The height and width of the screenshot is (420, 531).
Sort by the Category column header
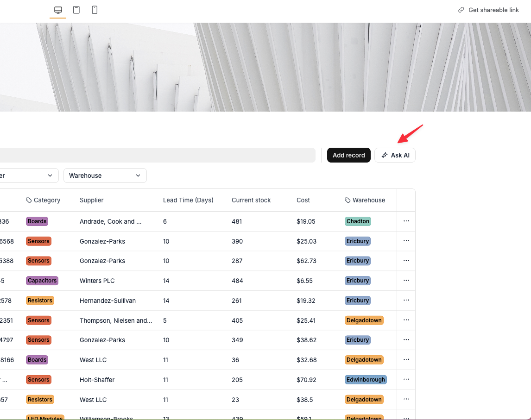click(x=43, y=200)
